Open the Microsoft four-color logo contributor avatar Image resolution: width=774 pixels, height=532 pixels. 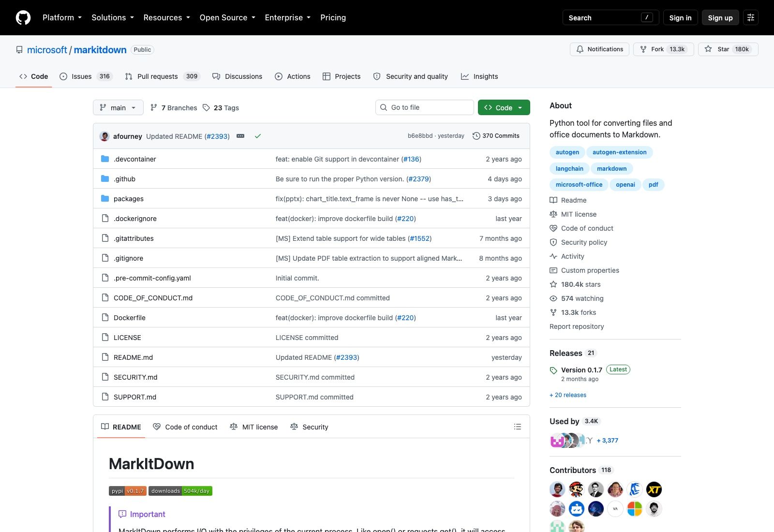[635, 509]
